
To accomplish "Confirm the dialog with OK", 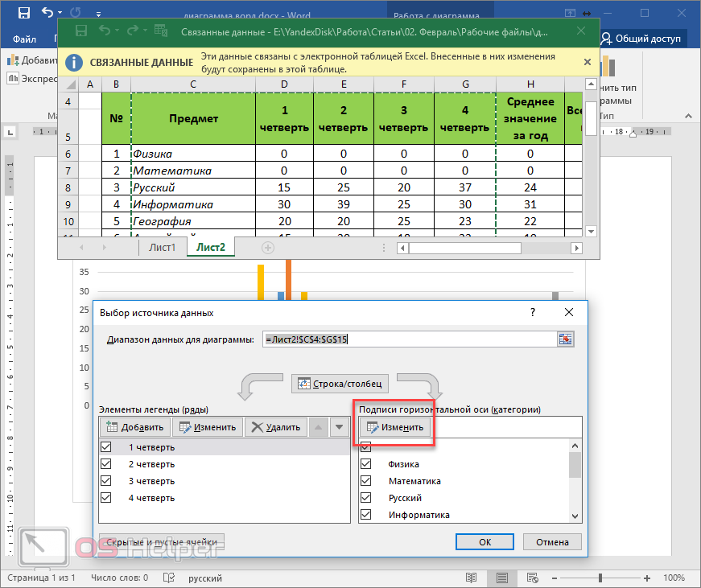I will pos(485,542).
